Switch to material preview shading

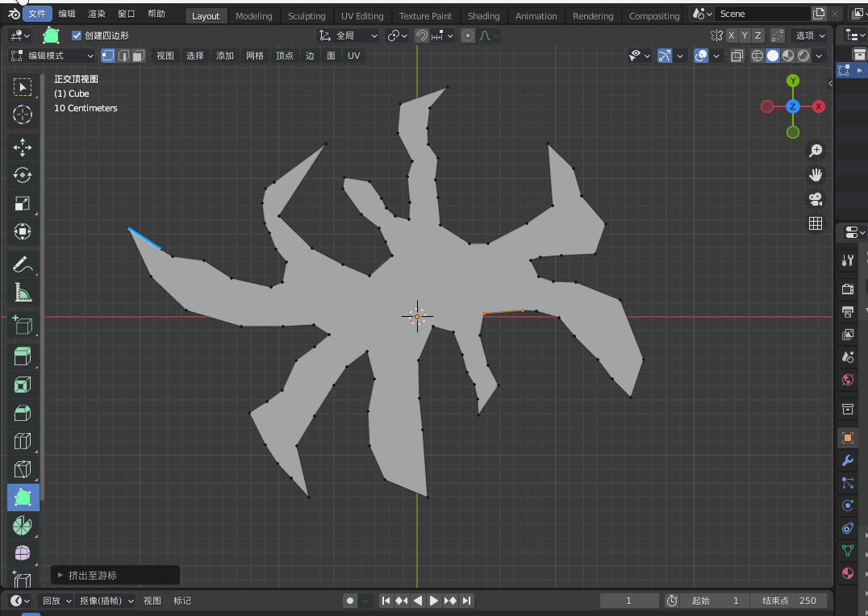click(x=787, y=56)
